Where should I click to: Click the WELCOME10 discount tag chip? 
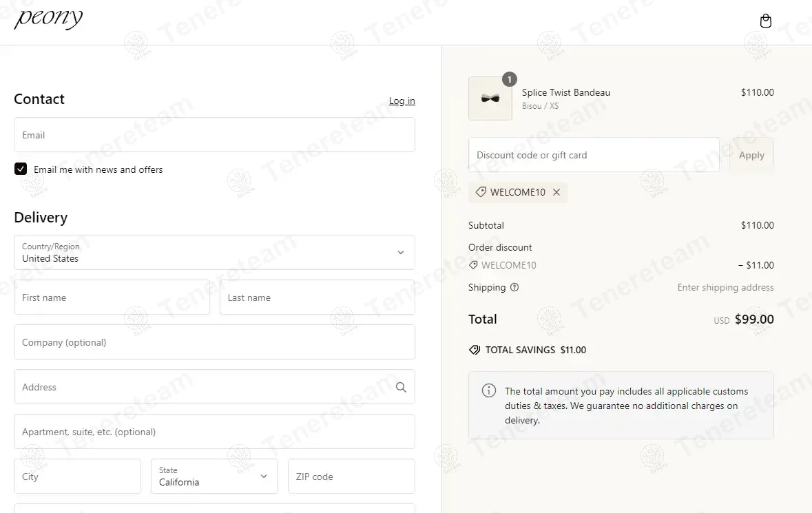point(518,192)
